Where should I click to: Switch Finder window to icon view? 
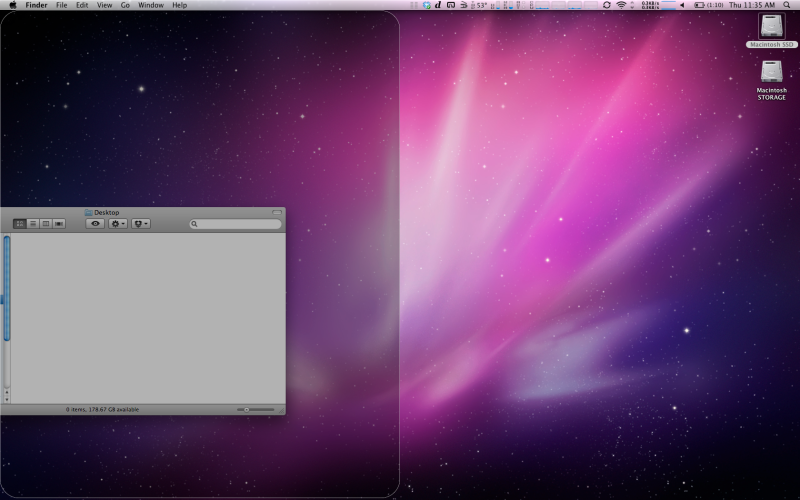pyautogui.click(x=20, y=224)
